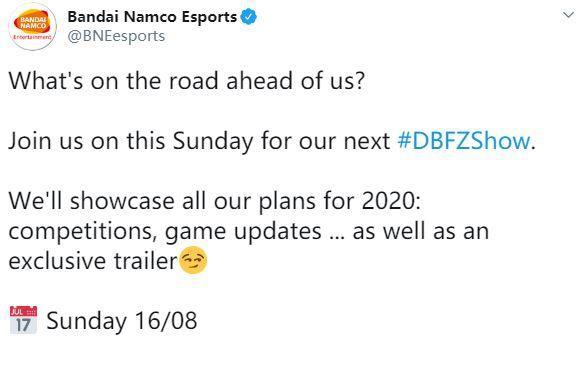Click the orange Bandai Namco logo text
This screenshot has width=583, height=367.
pyautogui.click(x=33, y=23)
